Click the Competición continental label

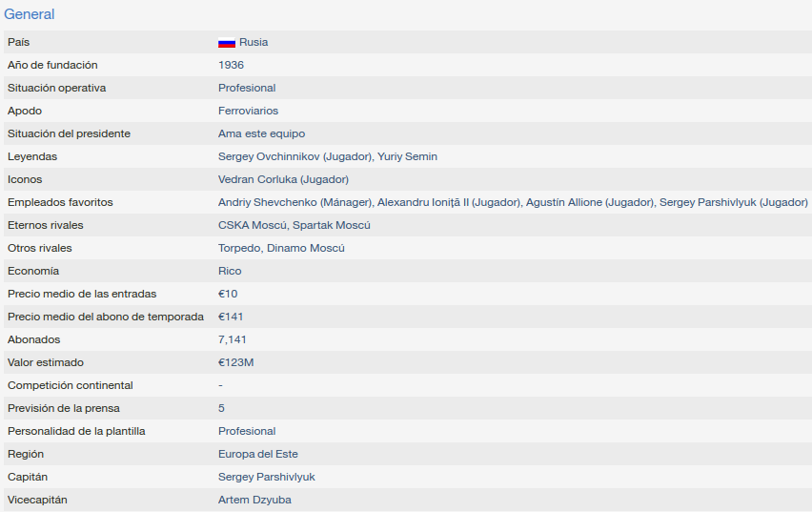point(70,385)
